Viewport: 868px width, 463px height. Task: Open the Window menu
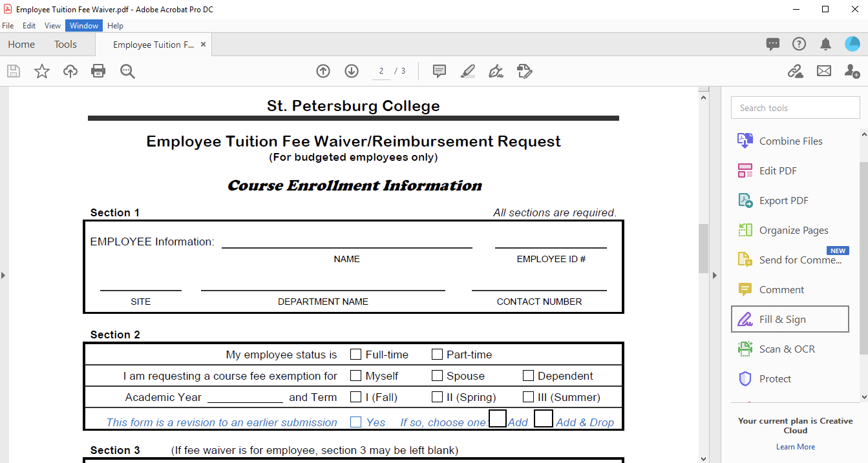(x=84, y=26)
